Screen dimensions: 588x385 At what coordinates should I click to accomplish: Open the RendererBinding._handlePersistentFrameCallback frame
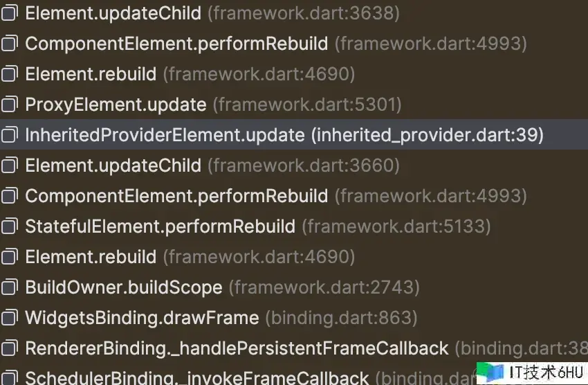coord(237,349)
